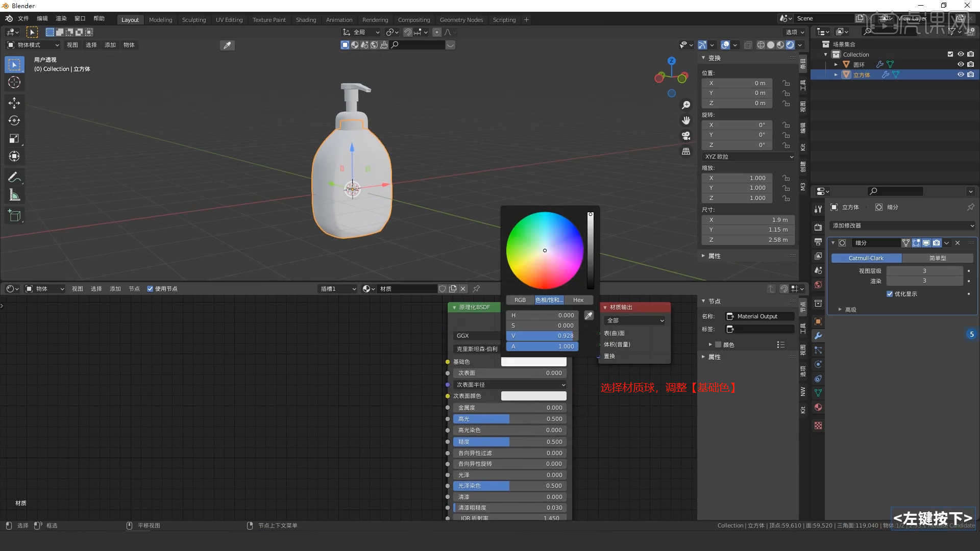Select the Scale tool
The width and height of the screenshot is (980, 551).
coord(14,138)
